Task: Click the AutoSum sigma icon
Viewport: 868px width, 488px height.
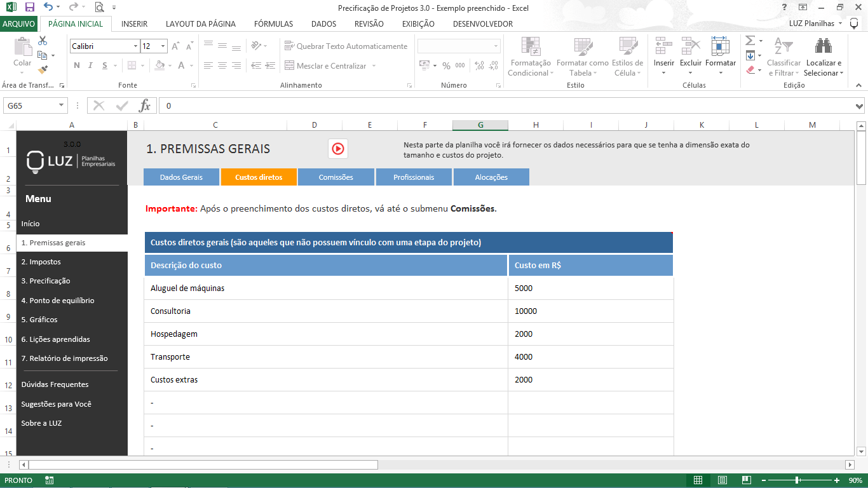Action: (x=750, y=41)
